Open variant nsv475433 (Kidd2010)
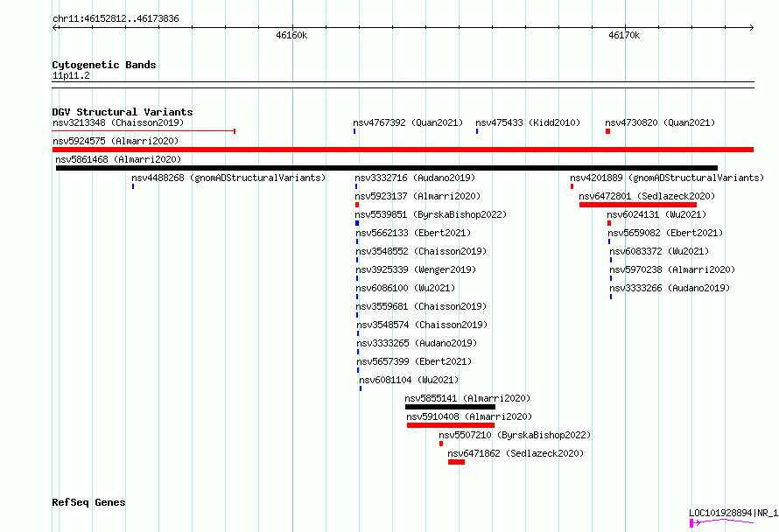 click(528, 122)
